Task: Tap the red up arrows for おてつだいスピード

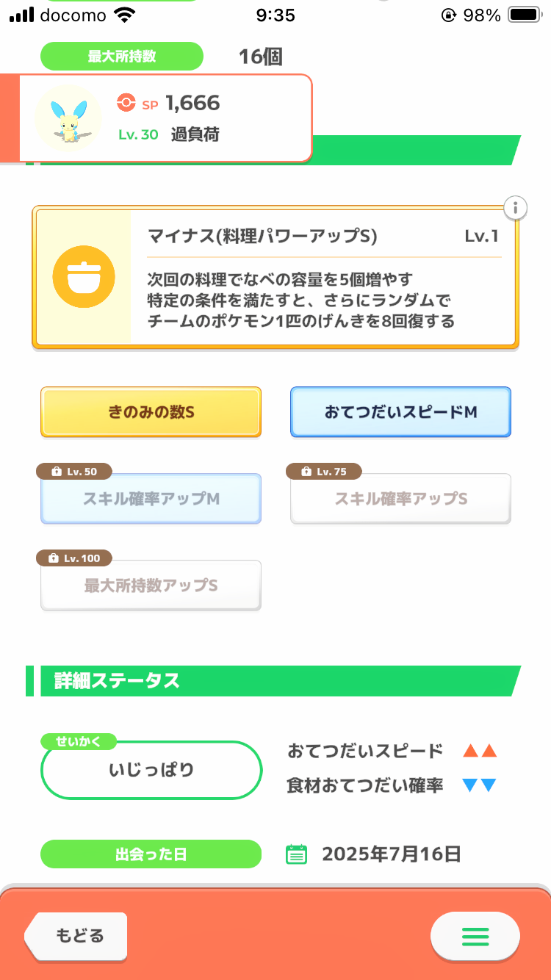Action: pyautogui.click(x=480, y=751)
